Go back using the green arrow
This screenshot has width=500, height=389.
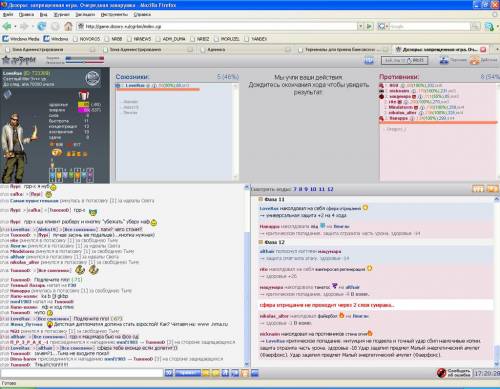7,26
